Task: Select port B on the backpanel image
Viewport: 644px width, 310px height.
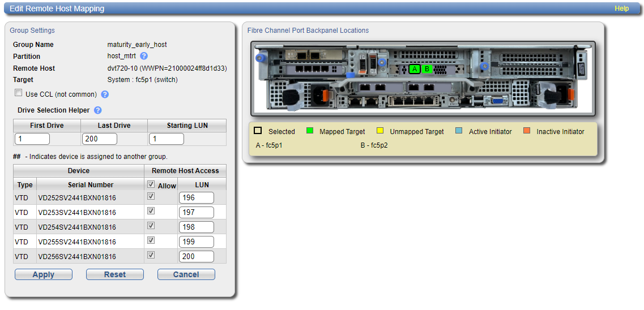Action: (x=428, y=69)
